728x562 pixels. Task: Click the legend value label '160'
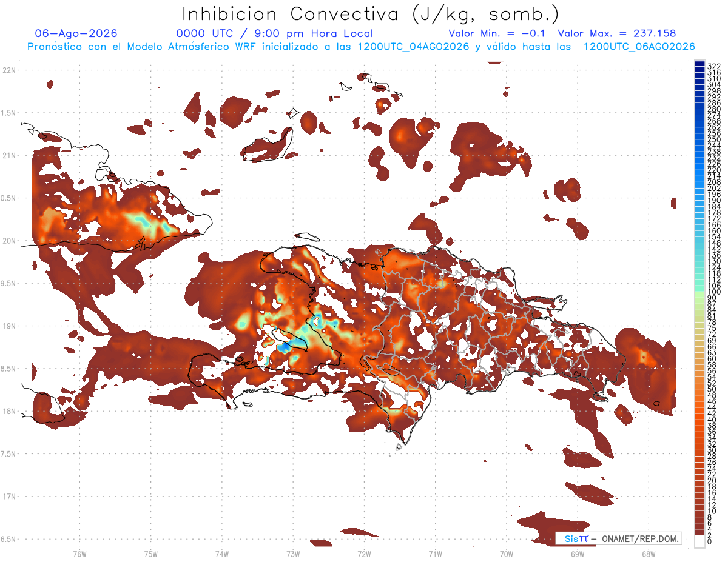(714, 231)
